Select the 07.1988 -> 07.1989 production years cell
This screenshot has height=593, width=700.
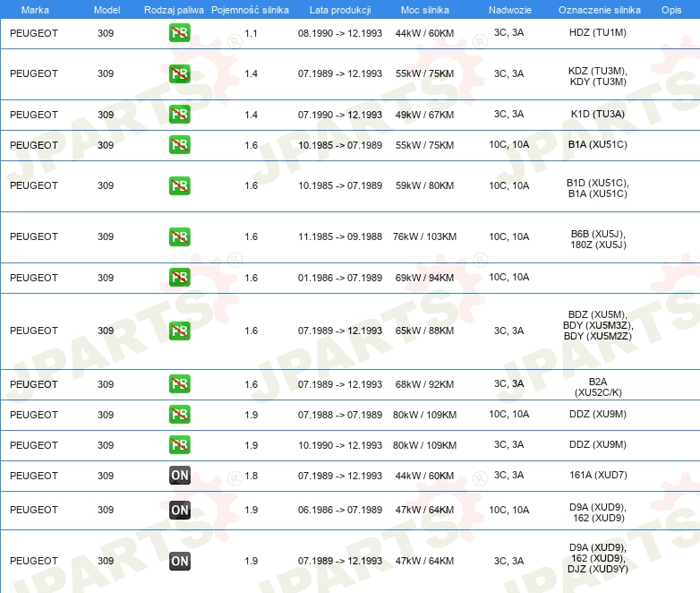[x=340, y=415]
